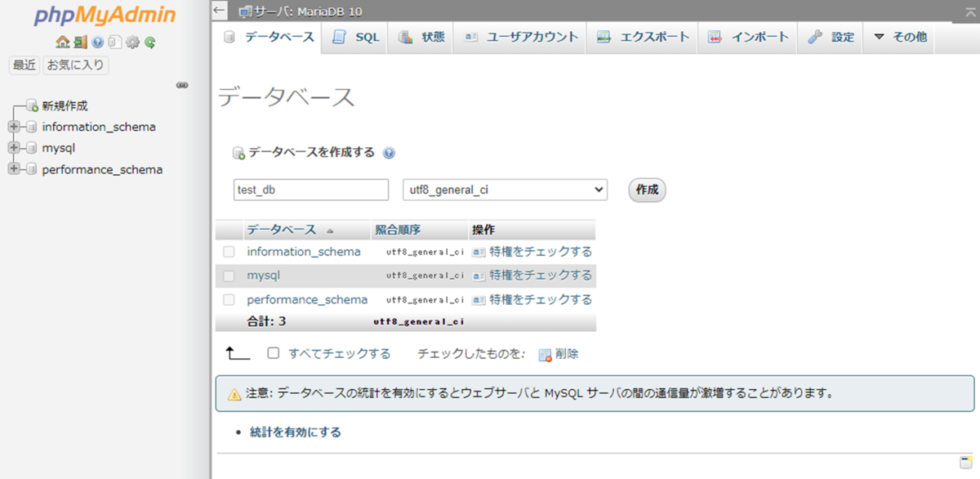Click the 削除 drop icon

point(545,355)
